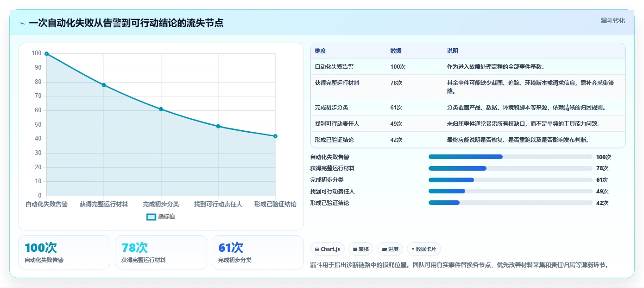Click the 说明 column header
The height and width of the screenshot is (288, 644).
pyautogui.click(x=453, y=51)
